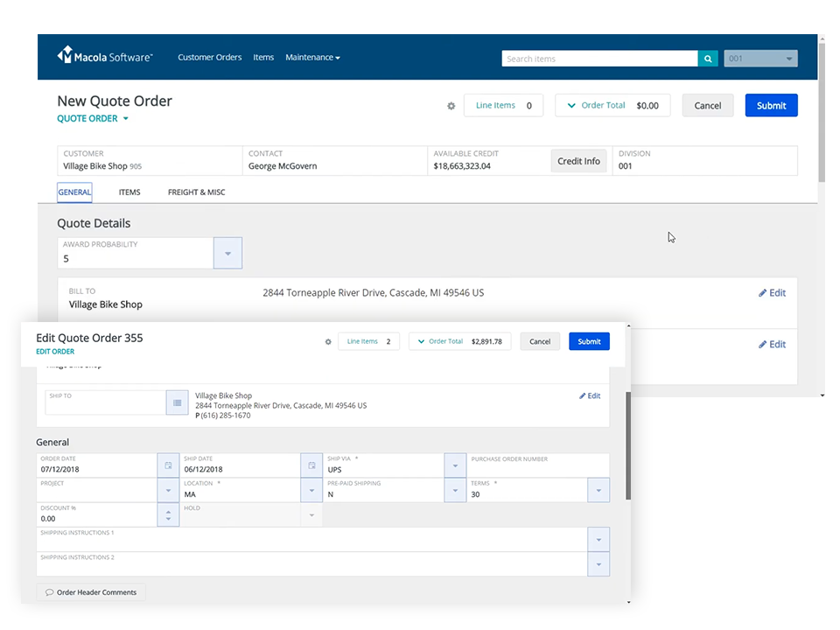Cancel Edit Quote Order 355
The image size is (840, 630).
coord(540,342)
